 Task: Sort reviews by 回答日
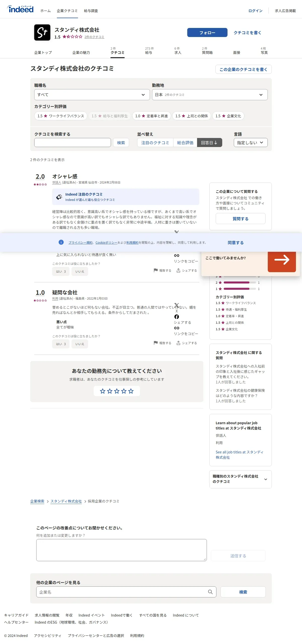pos(209,142)
